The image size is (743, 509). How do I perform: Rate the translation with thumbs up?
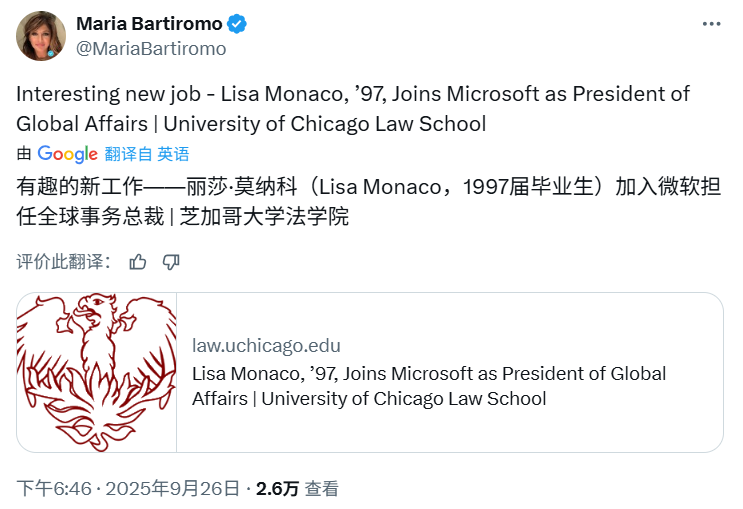coord(138,262)
